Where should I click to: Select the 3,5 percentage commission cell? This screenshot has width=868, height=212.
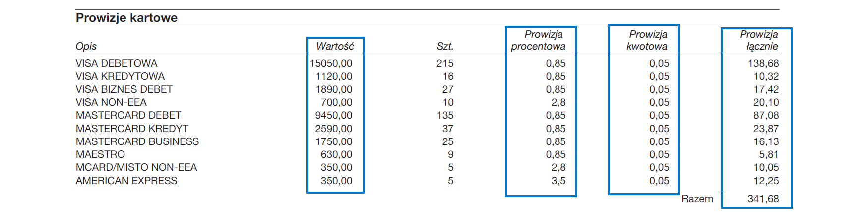pyautogui.click(x=558, y=181)
